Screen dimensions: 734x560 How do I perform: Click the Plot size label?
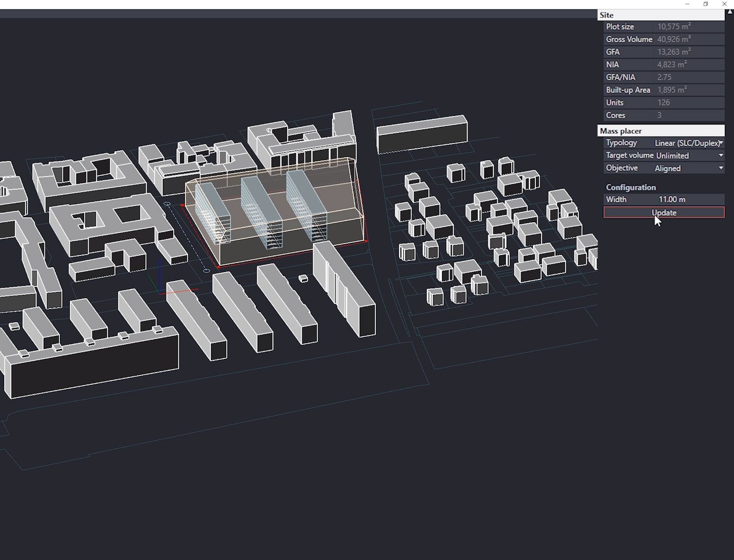620,27
